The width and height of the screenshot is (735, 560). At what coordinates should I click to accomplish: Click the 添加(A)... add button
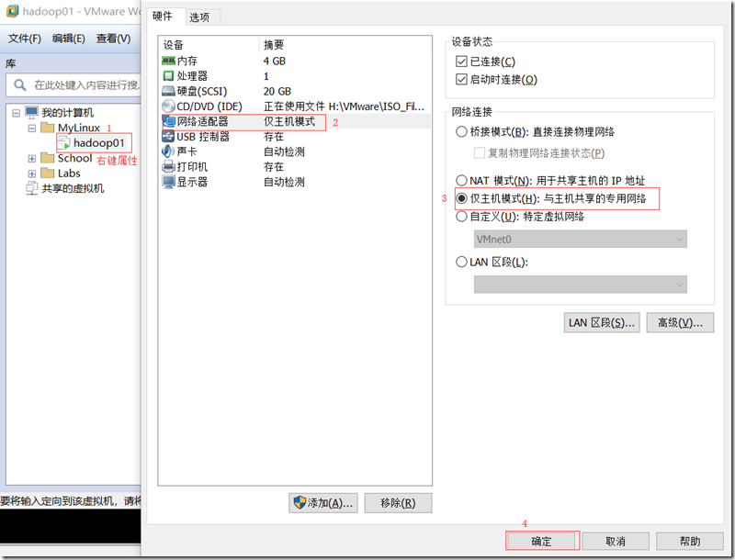coord(323,503)
